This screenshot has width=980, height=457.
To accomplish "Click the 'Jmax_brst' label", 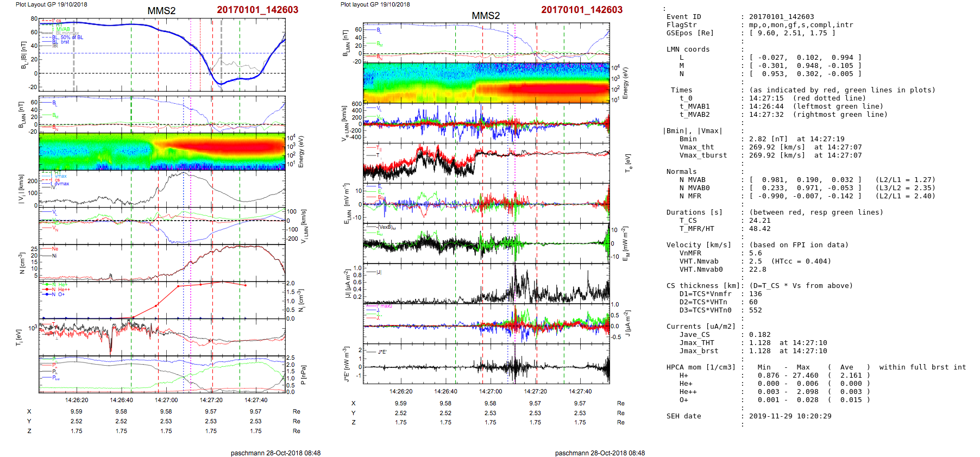I will 699,351.
